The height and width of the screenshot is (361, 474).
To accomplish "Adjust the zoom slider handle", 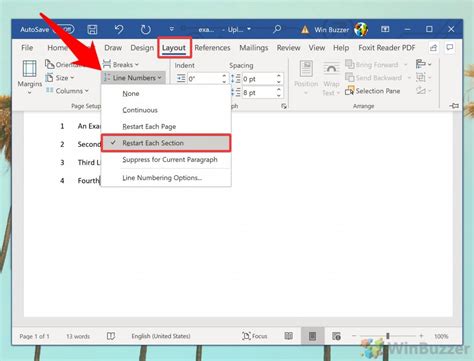I will [x=388, y=336].
